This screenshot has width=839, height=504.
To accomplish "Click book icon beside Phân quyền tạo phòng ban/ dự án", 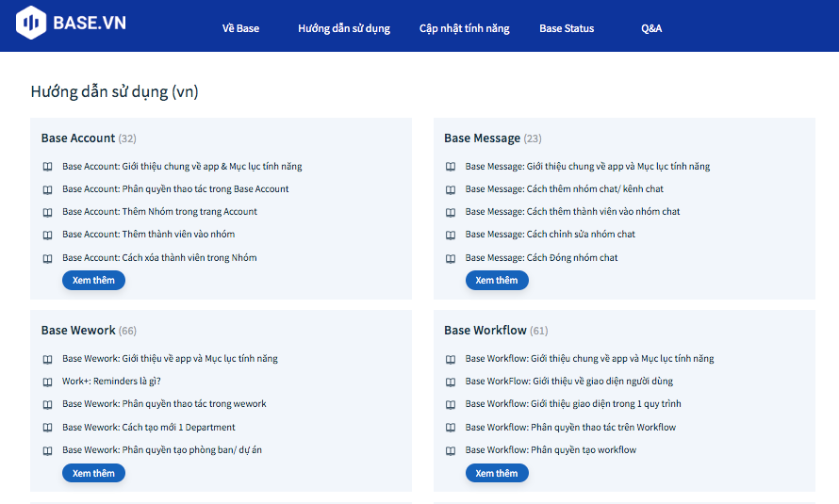I will point(48,450).
